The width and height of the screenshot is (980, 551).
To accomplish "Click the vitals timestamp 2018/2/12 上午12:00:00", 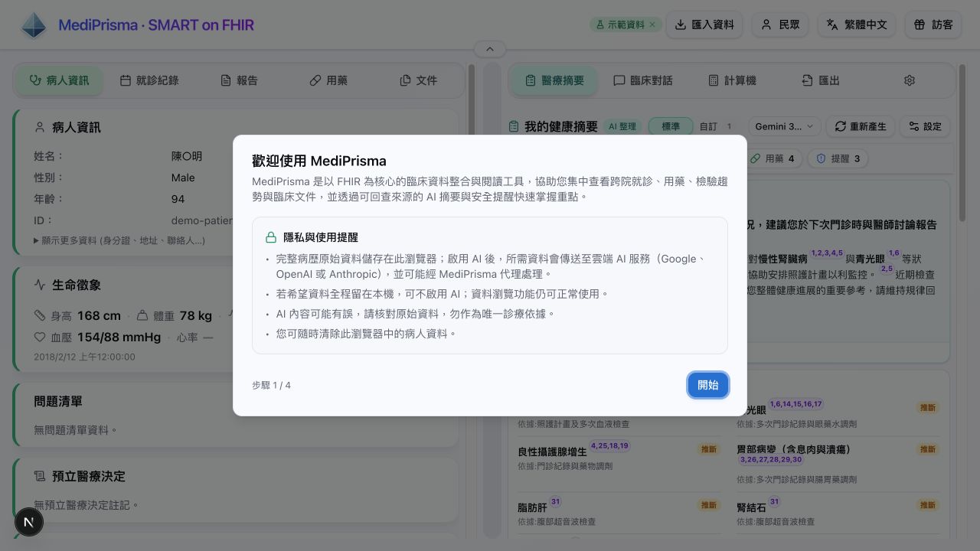I will (84, 357).
